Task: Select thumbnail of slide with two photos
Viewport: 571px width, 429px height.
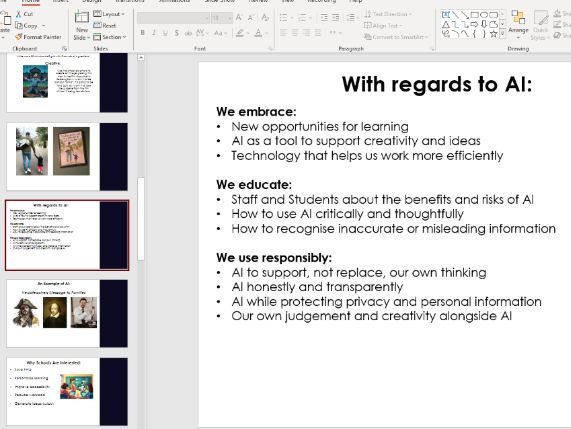Action: (x=67, y=156)
